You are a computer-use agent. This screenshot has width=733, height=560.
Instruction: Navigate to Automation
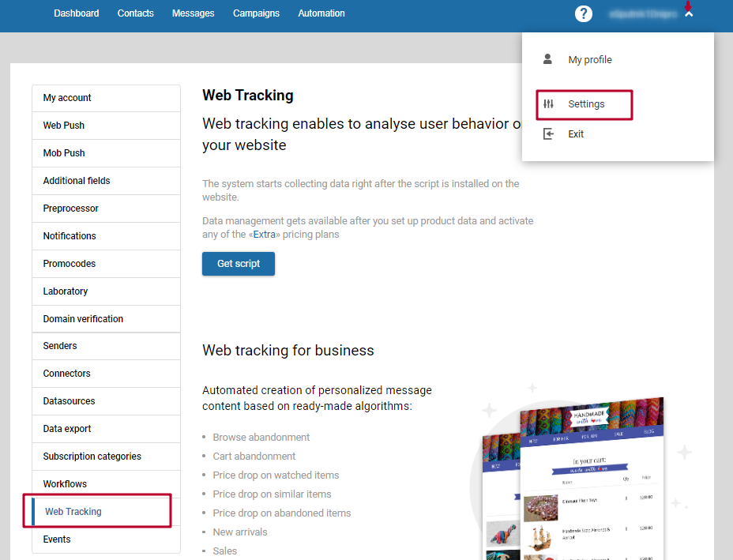(x=321, y=13)
